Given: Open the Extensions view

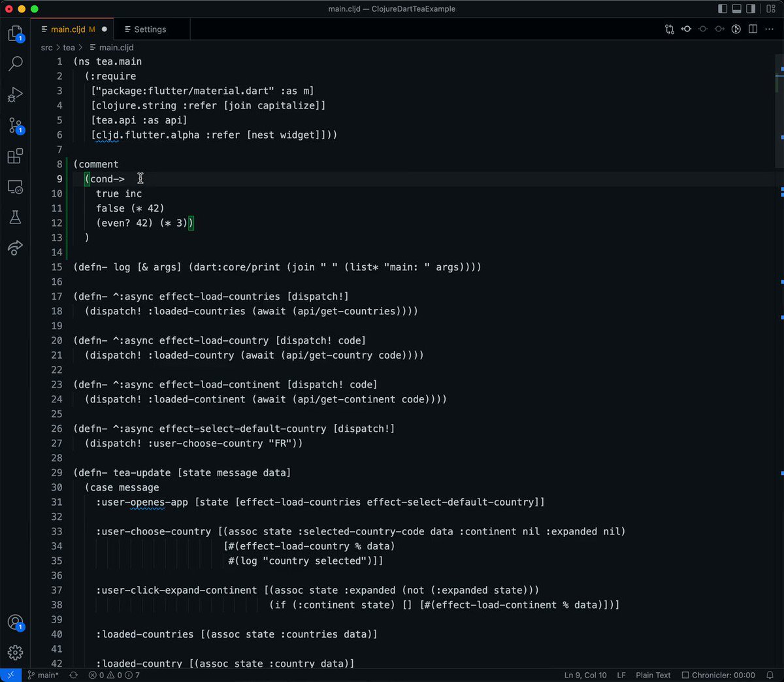Looking at the screenshot, I should [15, 156].
